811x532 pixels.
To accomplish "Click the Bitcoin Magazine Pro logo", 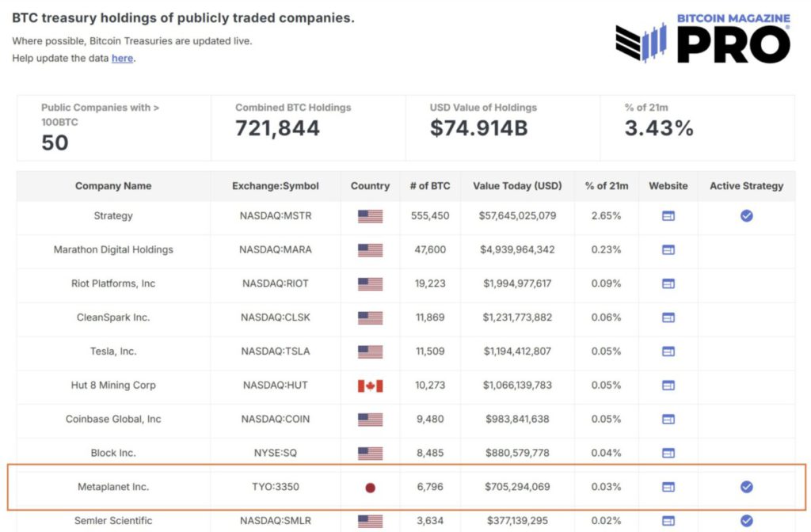I will [703, 38].
